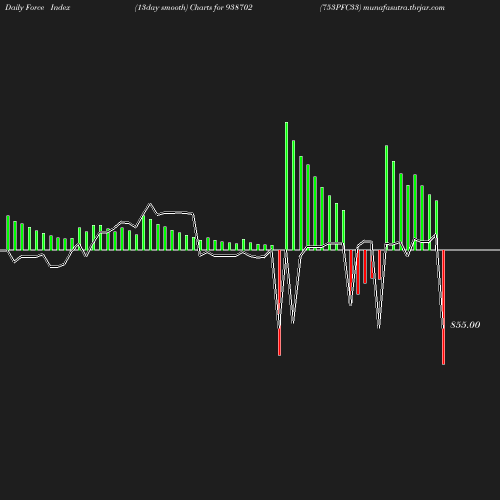Click the tallest green force index bar
Viewport: 500px width, 500px height.
pos(286,186)
